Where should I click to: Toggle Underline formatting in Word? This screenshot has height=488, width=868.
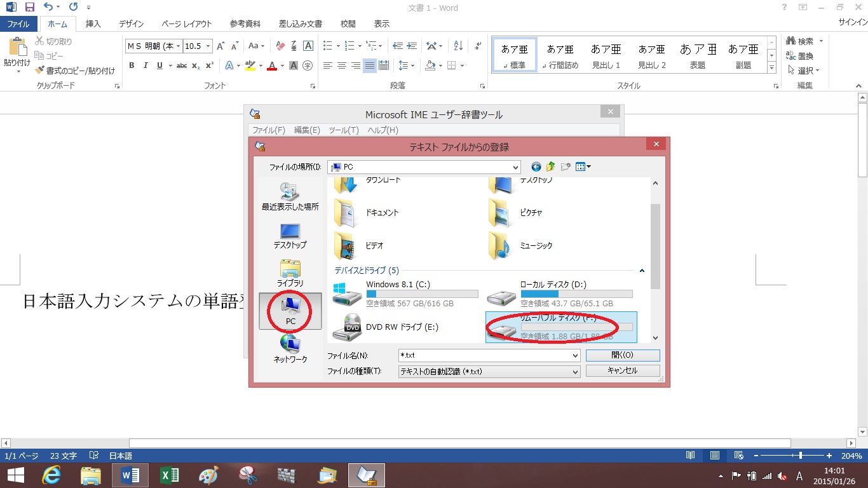159,65
